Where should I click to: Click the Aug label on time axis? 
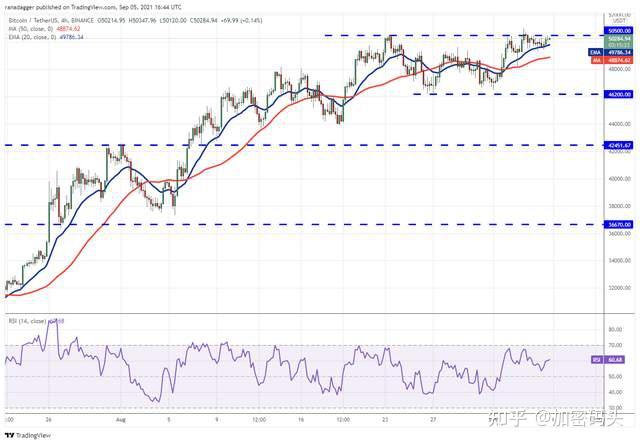[120, 420]
